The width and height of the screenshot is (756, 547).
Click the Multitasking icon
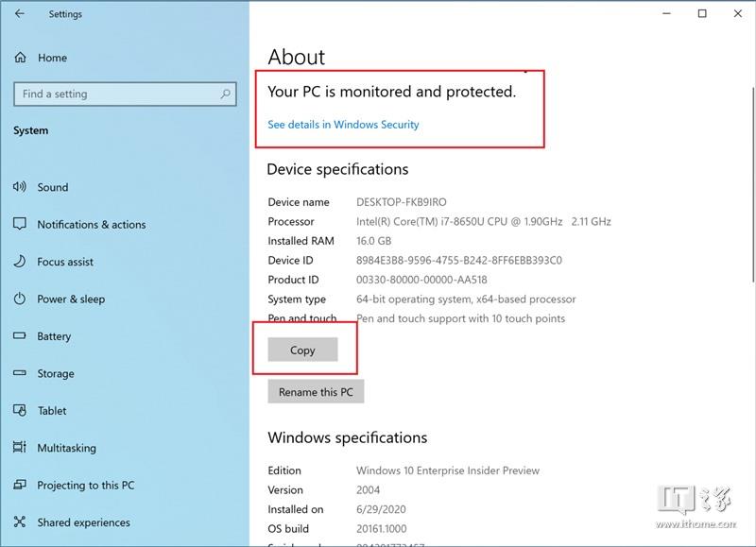click(x=20, y=447)
